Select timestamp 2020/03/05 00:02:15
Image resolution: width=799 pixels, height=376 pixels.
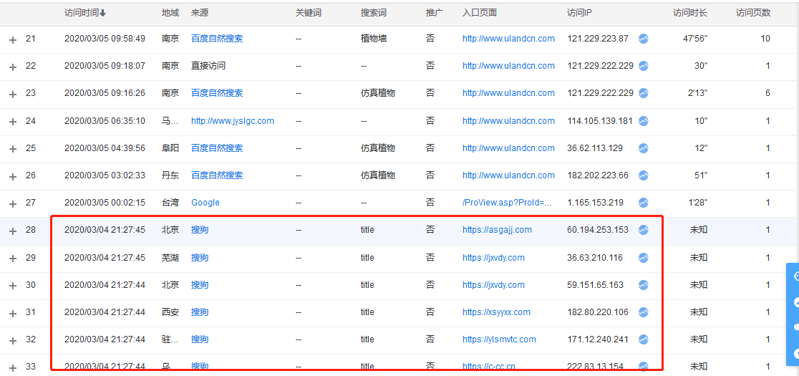click(x=105, y=203)
